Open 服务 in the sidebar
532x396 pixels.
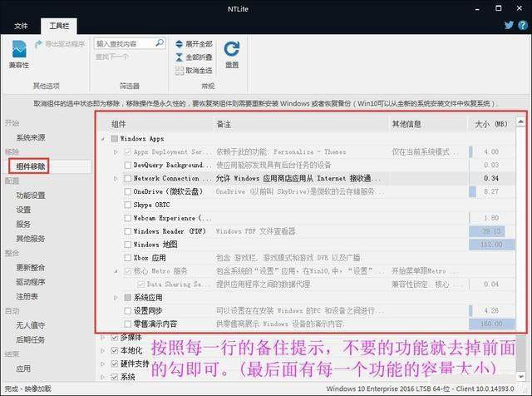tap(23, 224)
